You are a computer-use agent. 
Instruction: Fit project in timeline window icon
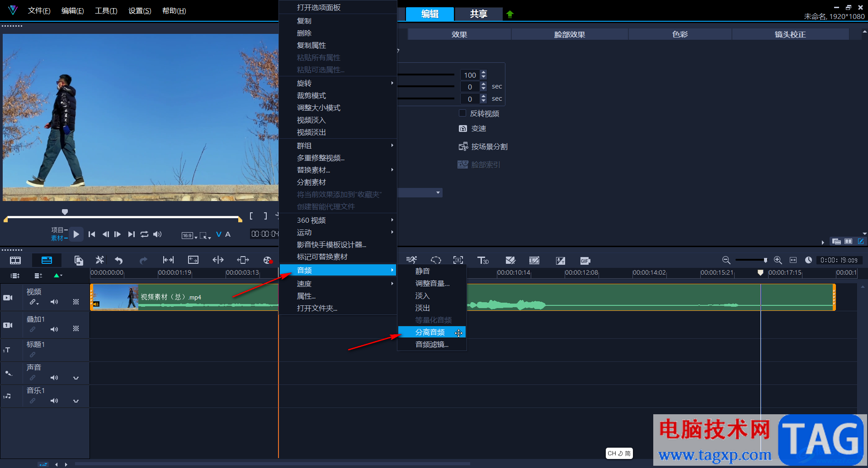click(793, 260)
